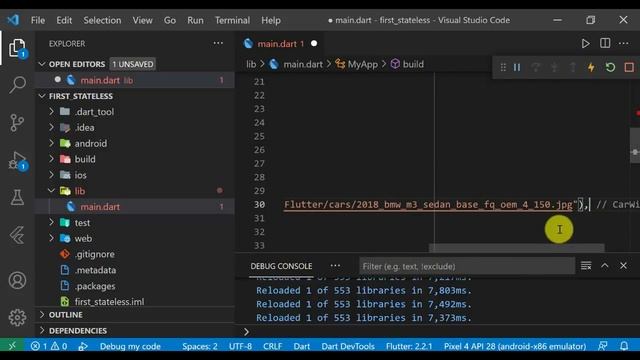The image size is (640, 360).
Task: Split the editor right
Action: (605, 43)
